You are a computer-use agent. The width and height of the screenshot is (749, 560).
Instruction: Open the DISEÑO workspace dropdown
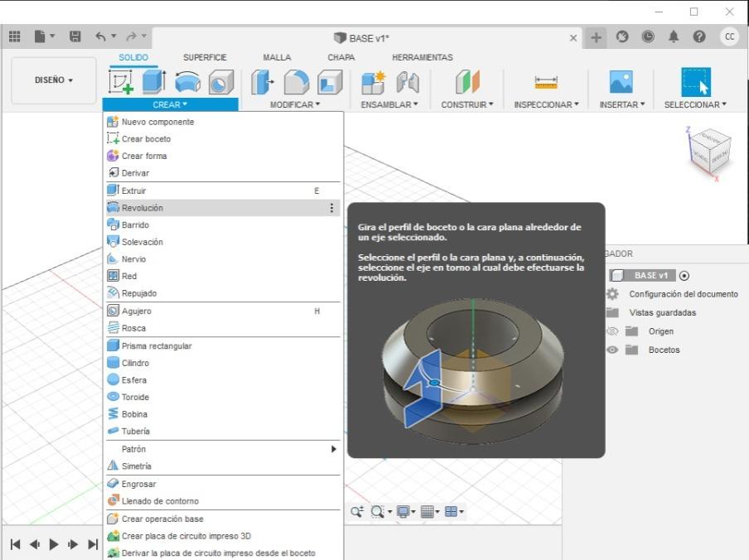point(54,80)
